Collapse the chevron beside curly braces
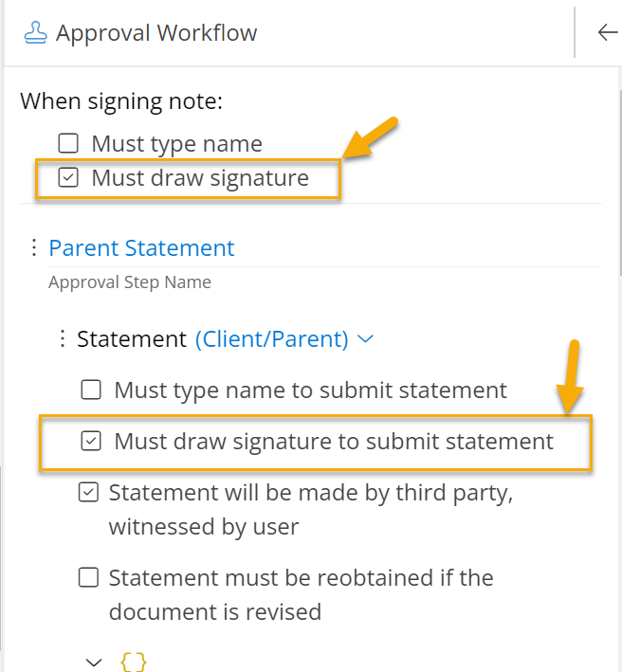The height and width of the screenshot is (672, 622). pos(93,662)
